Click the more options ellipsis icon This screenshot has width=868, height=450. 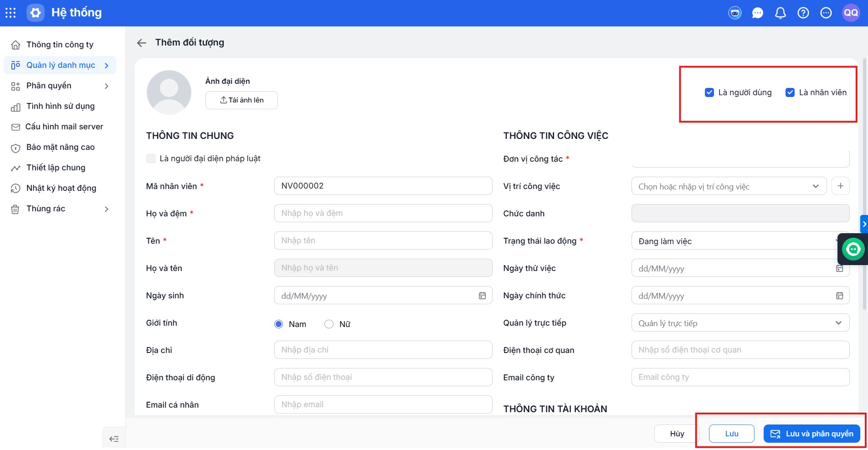[x=826, y=13]
